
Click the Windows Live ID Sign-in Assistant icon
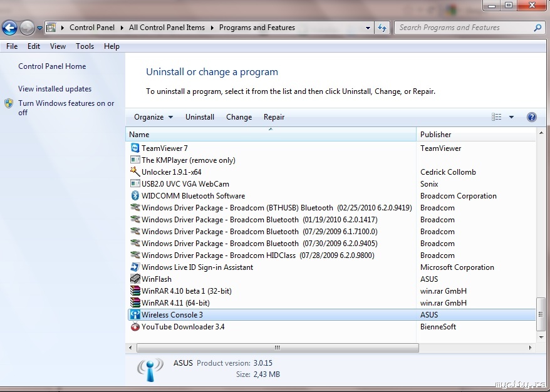(135, 267)
